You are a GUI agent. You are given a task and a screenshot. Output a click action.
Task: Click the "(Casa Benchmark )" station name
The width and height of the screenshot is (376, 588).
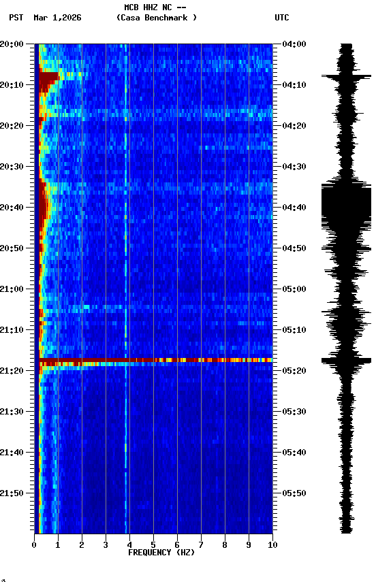coord(157,18)
